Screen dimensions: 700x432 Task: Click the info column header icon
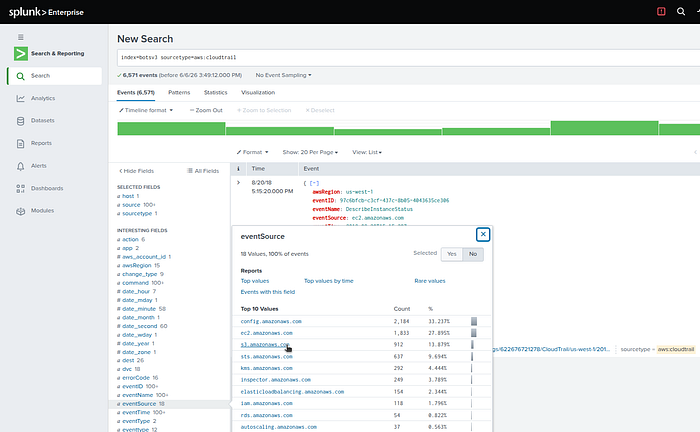238,169
